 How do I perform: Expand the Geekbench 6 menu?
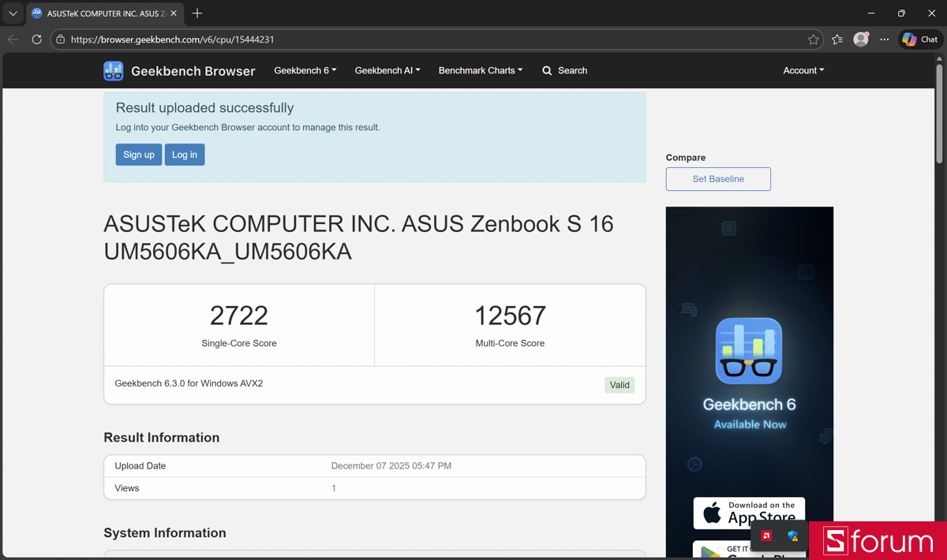click(305, 70)
